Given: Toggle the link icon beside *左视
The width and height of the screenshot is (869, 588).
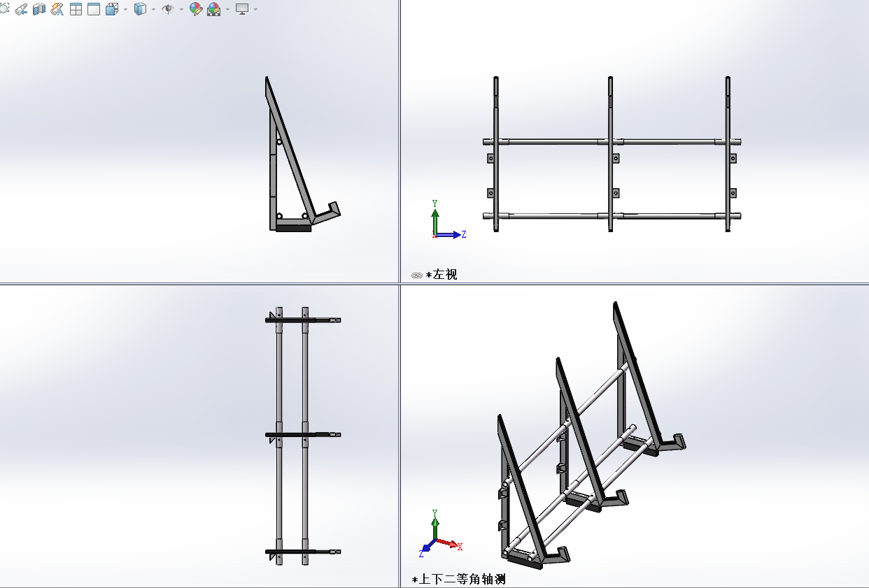Looking at the screenshot, I should click(x=417, y=275).
